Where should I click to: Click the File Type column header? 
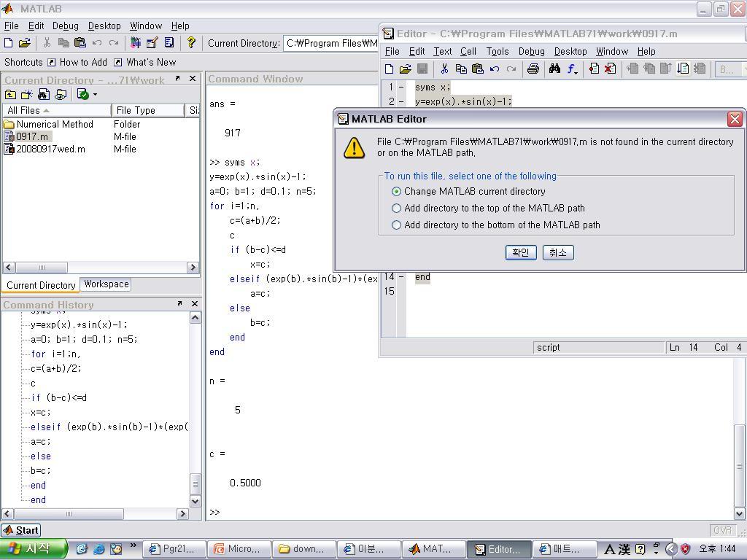click(x=147, y=111)
